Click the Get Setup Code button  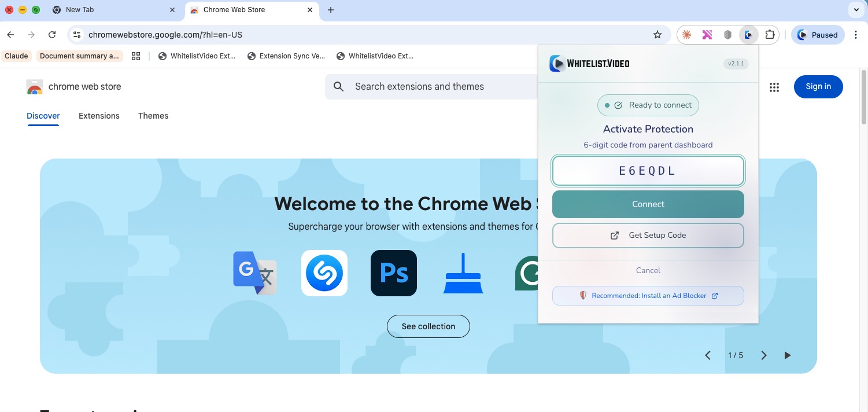pyautogui.click(x=648, y=236)
